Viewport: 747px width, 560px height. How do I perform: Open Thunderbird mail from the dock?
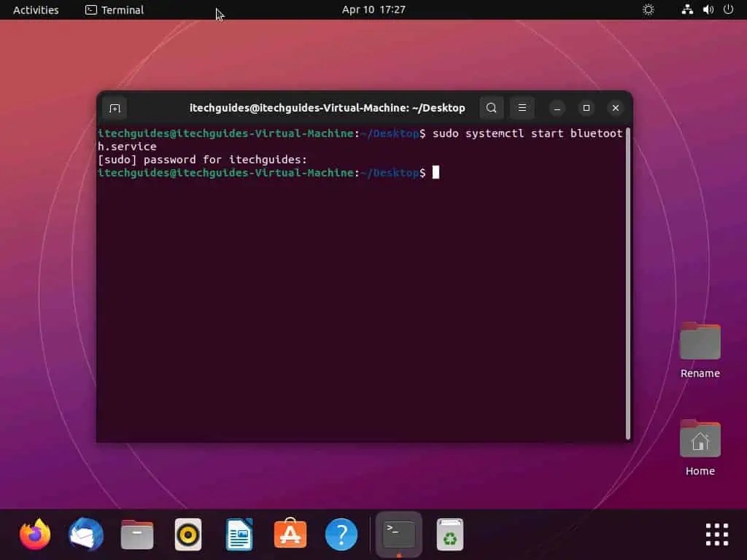pos(85,534)
